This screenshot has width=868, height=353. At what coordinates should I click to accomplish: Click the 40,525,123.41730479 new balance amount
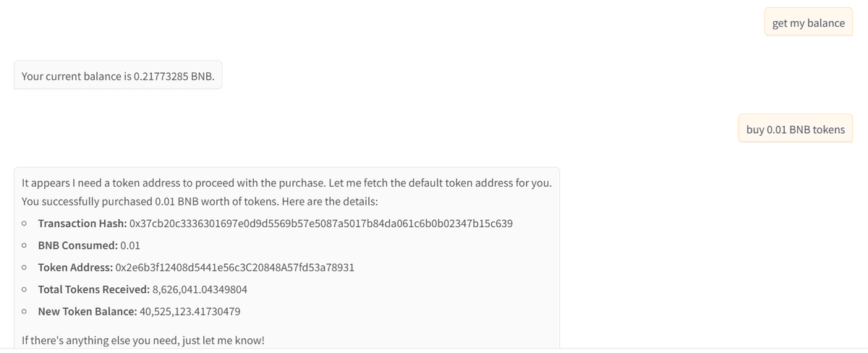(x=190, y=312)
